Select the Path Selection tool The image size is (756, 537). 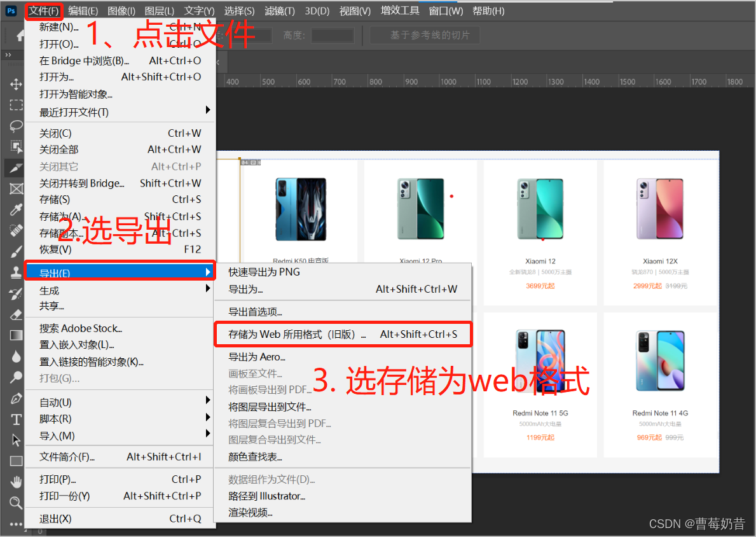click(x=16, y=440)
